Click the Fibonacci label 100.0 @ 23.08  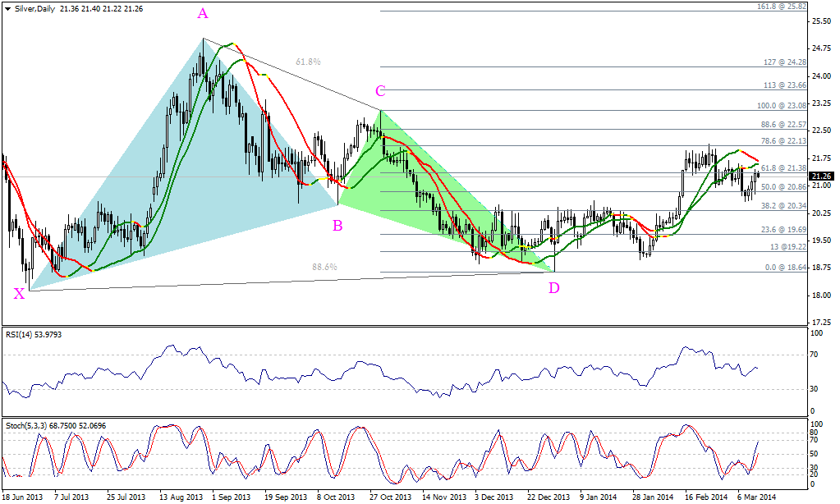(782, 106)
